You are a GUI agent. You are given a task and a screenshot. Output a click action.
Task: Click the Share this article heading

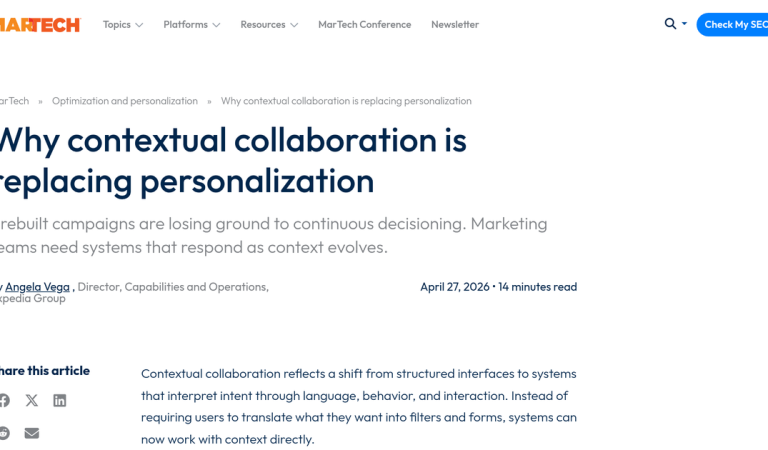pyautogui.click(x=45, y=371)
